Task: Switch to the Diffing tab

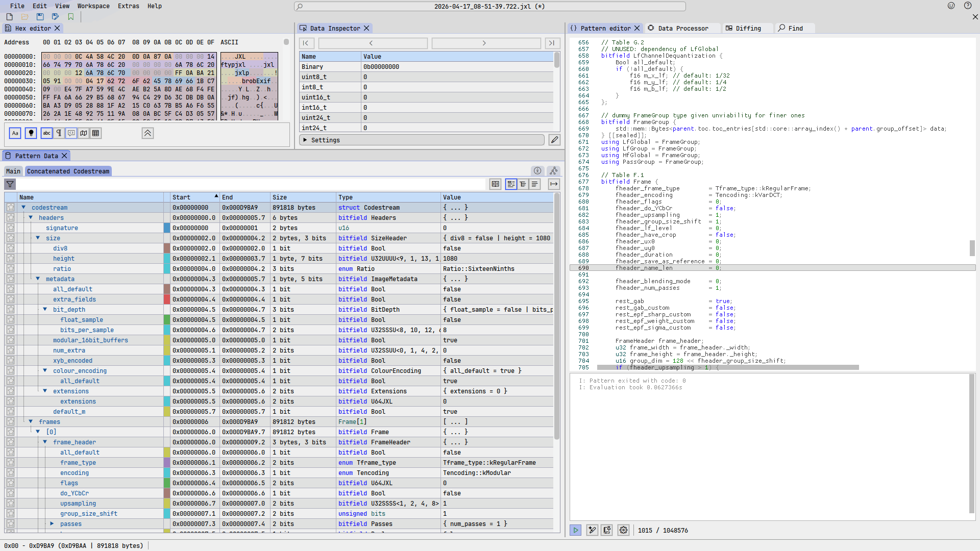Action: coord(748,28)
